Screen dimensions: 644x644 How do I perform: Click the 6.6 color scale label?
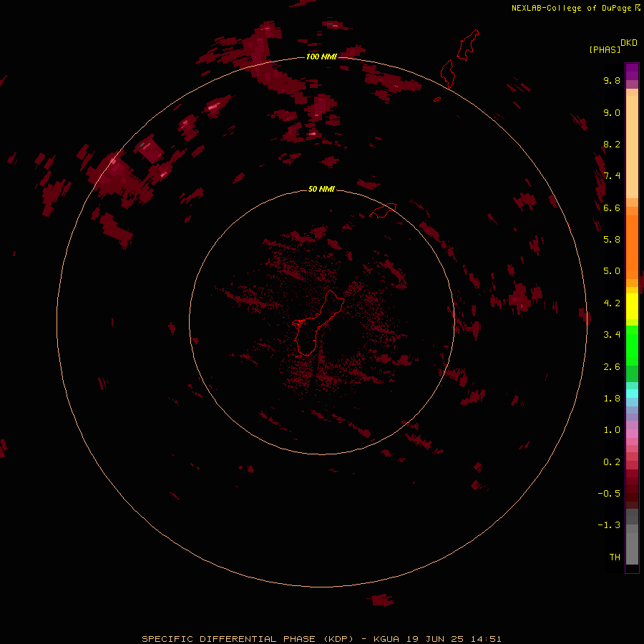point(612,208)
